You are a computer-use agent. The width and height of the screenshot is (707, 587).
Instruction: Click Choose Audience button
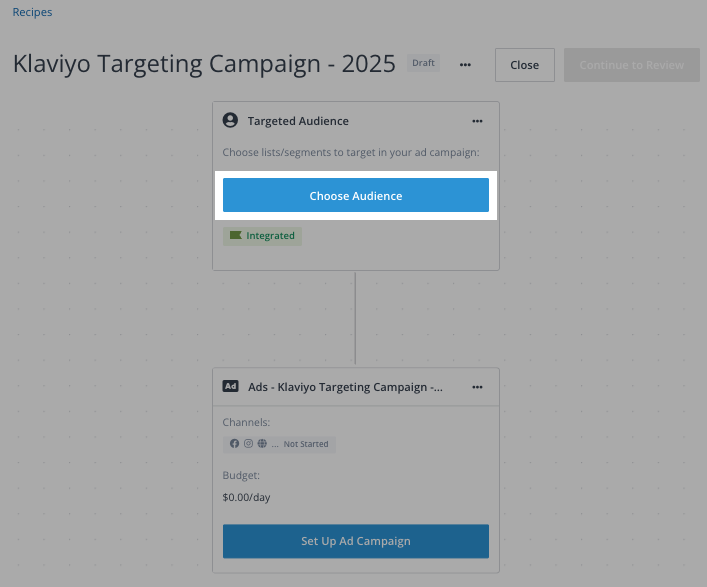point(356,195)
